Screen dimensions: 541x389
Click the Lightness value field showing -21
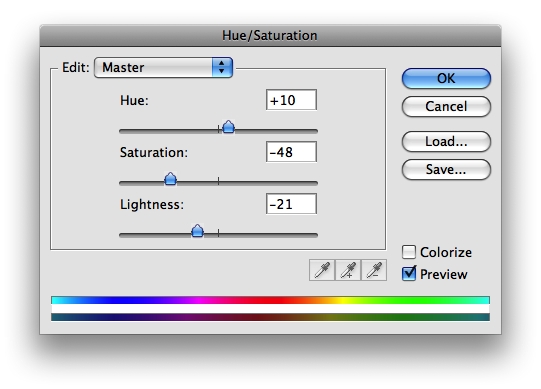292,204
